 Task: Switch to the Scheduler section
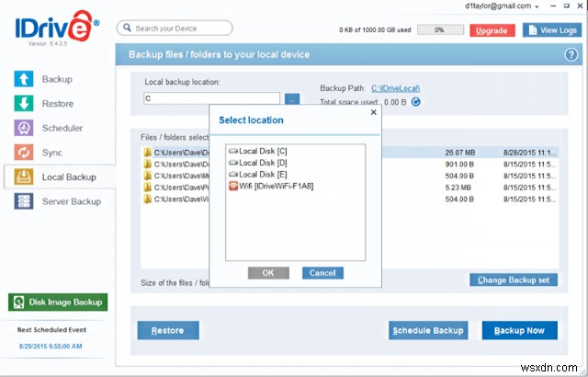(62, 129)
